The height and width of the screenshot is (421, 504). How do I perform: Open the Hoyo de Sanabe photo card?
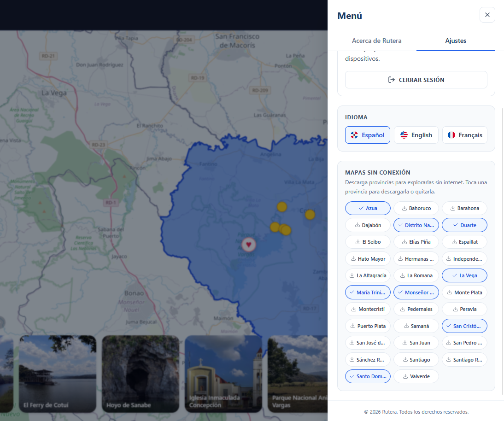tap(141, 374)
